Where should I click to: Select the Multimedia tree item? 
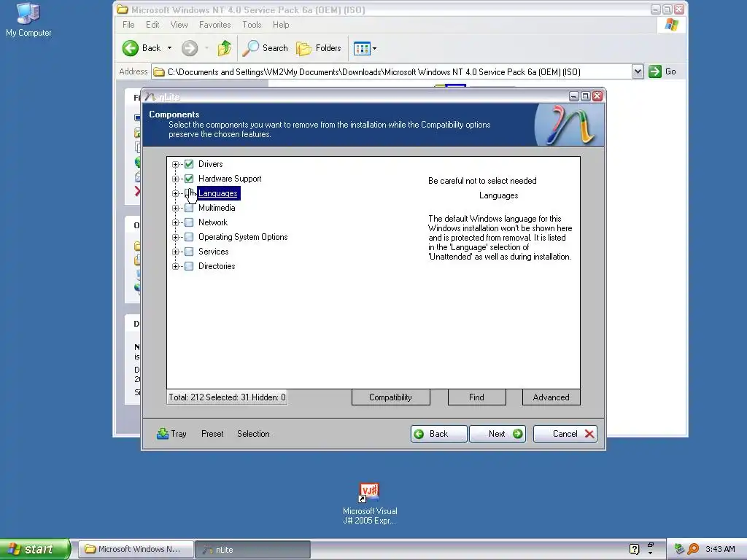coord(217,208)
